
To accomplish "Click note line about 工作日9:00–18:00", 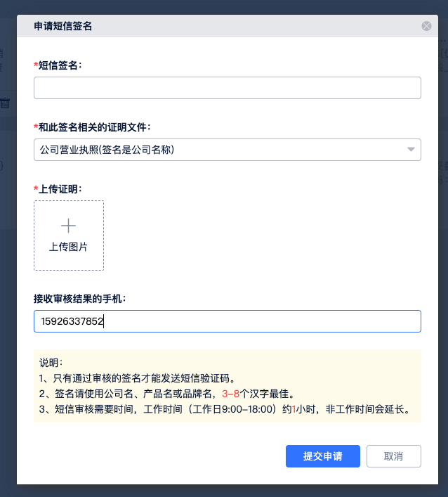I will [x=225, y=409].
